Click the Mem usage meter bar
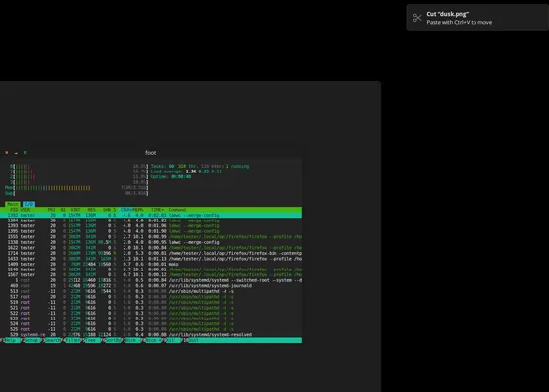The image size is (549, 392). [76, 188]
